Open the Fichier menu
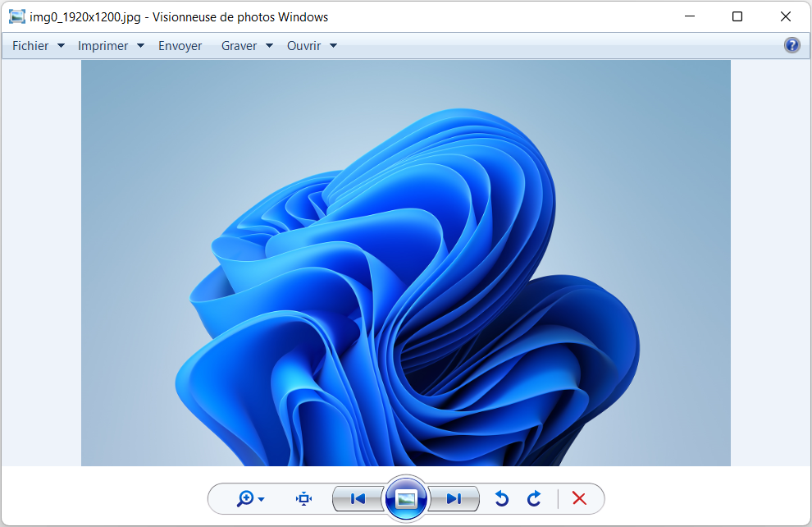The width and height of the screenshot is (812, 527). [30, 46]
